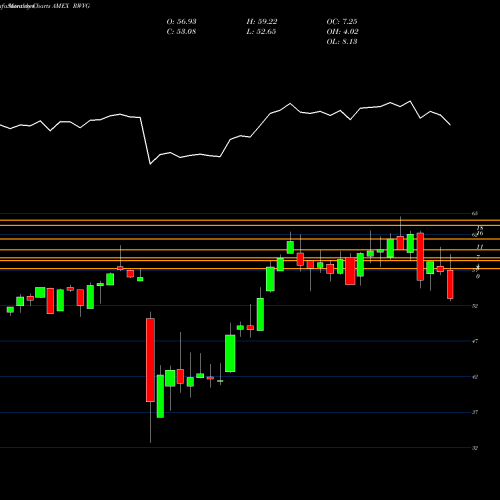Image resolution: width=500 pixels, height=500 pixels.
Task: Click the open price 'O: 56.93'
Action: click(x=181, y=22)
